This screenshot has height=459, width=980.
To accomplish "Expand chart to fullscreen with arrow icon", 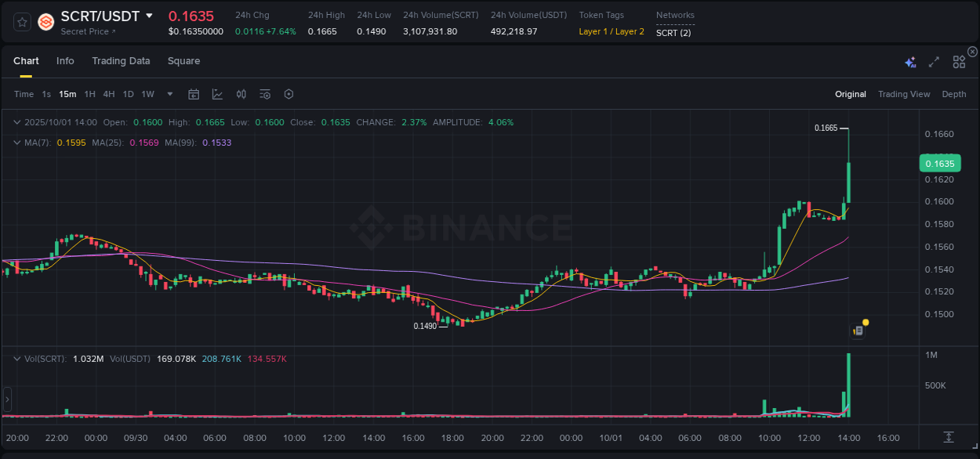I will (x=933, y=60).
